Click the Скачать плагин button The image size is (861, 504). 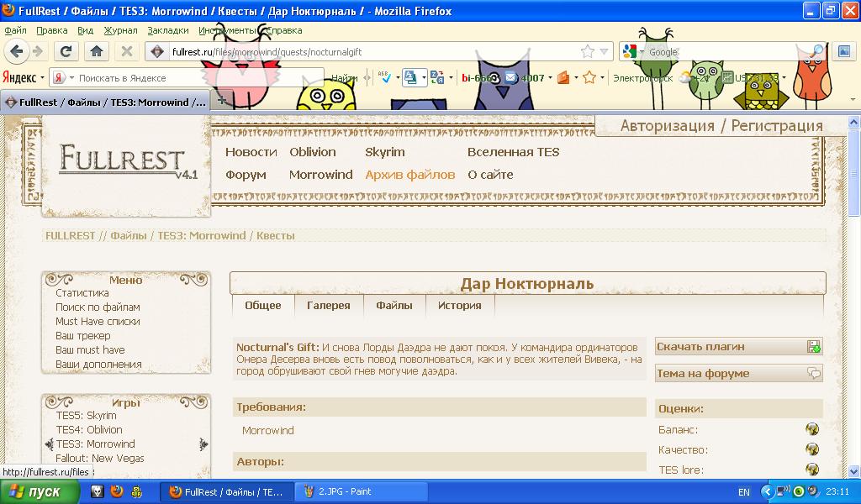point(738,346)
